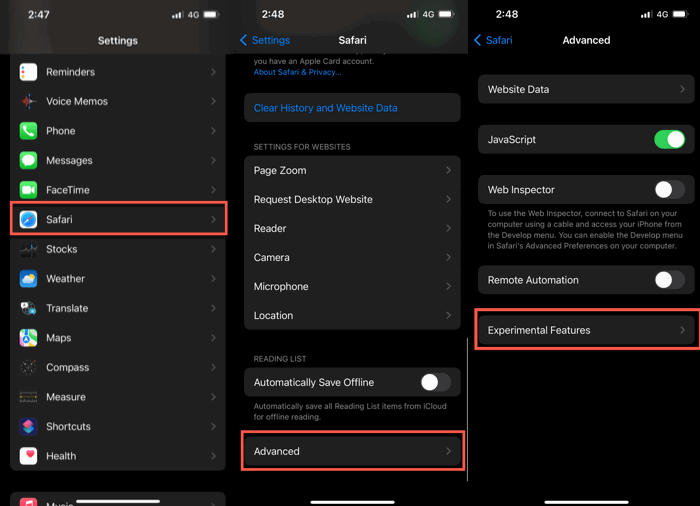Open the Website Data row
700x506 pixels.
(586, 89)
